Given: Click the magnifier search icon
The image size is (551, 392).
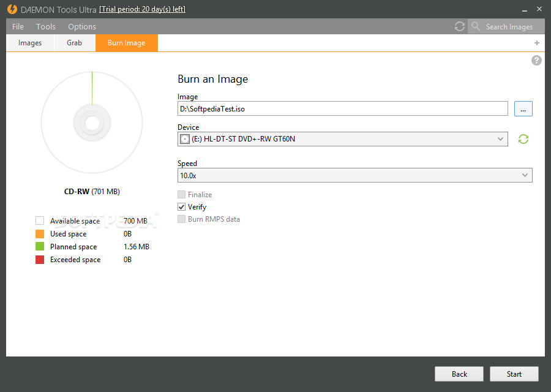Looking at the screenshot, I should pyautogui.click(x=476, y=26).
